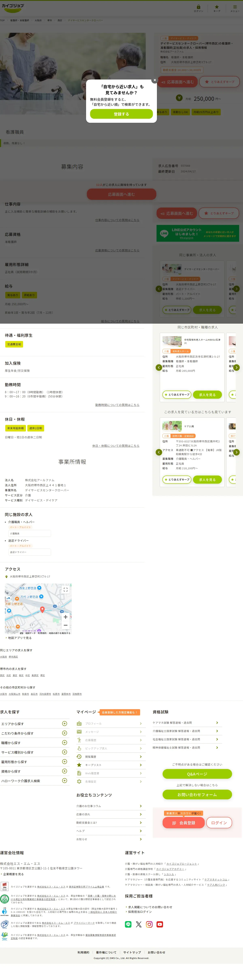This screenshot has width=243, height=980.
Task: Click the HIBISU石津川 facility thumbnail
Action: pyautogui.click(x=172, y=341)
